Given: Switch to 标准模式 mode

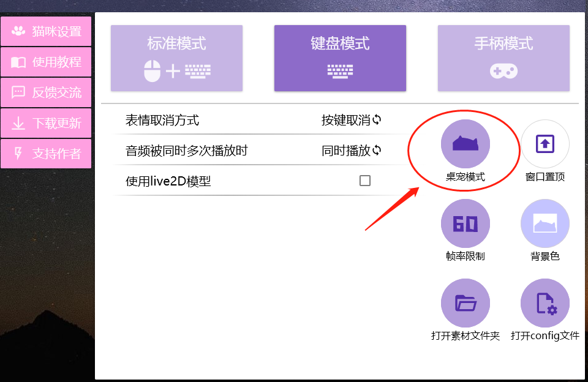Looking at the screenshot, I should (176, 58).
